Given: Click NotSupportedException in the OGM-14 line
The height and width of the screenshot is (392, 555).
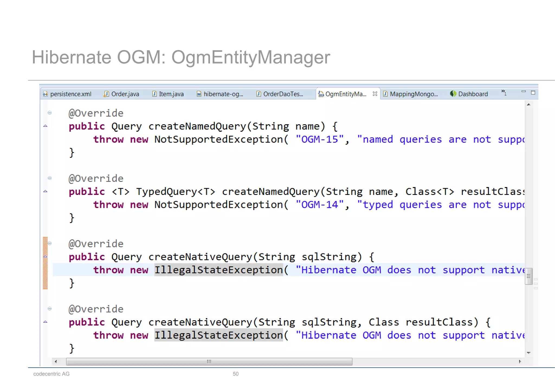Looking at the screenshot, I should [x=218, y=205].
